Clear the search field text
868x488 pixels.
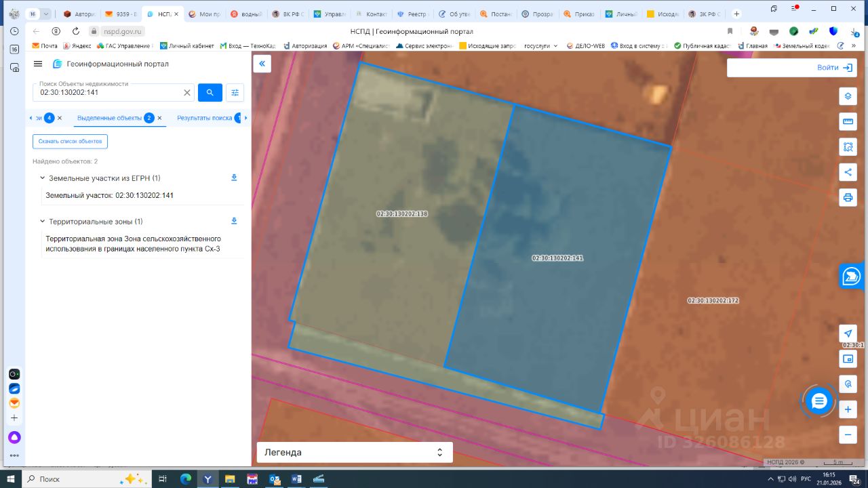[187, 92]
